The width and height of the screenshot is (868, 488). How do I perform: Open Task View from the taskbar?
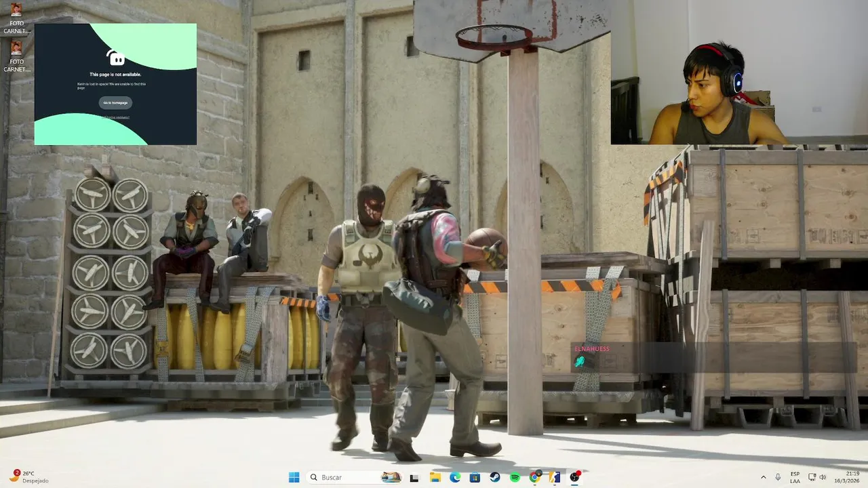[x=414, y=477]
